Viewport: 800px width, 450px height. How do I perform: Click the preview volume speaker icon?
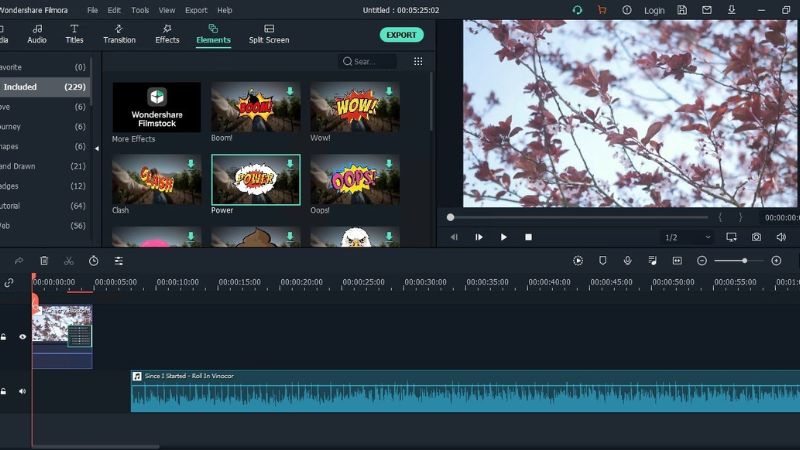(781, 237)
